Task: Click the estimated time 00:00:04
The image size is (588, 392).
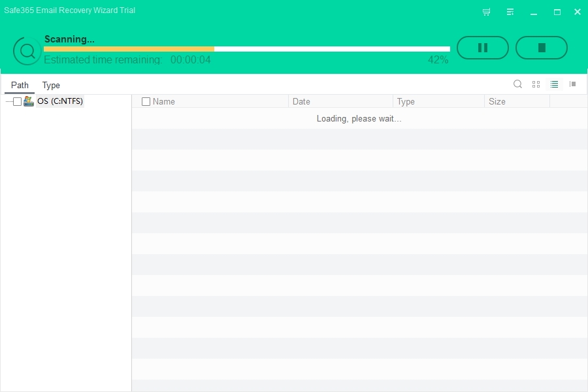Action: pyautogui.click(x=191, y=59)
